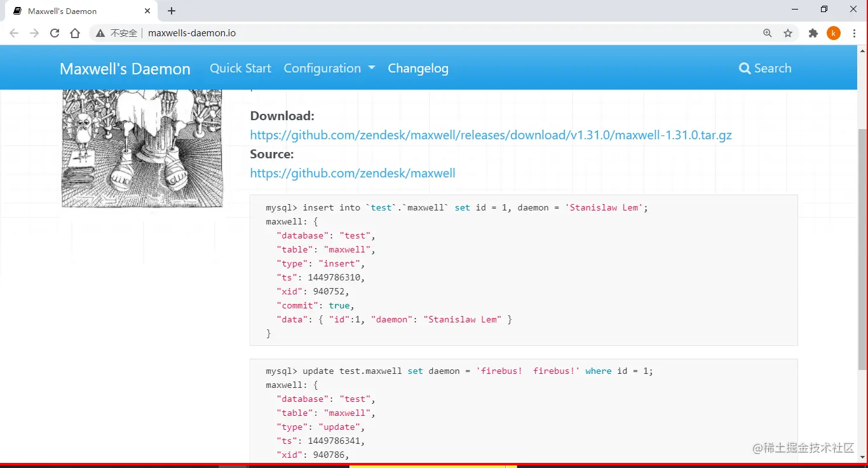Open the Changelog nav item

coord(418,69)
